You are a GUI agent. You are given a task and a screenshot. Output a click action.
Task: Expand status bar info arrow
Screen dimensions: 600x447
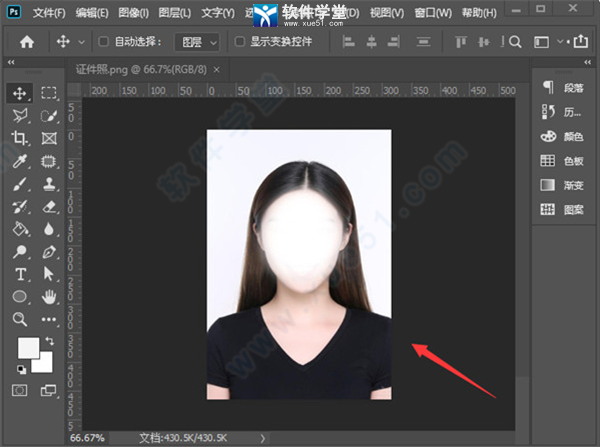pos(263,438)
